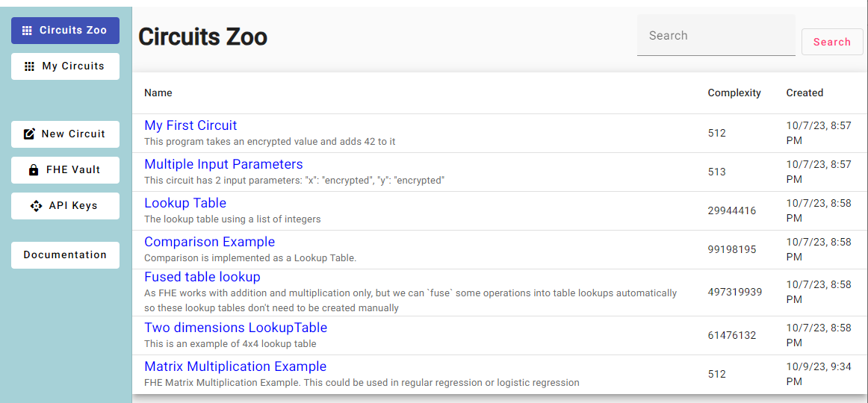
Task: Open the Multiple Input Parameters circuit
Action: pos(223,164)
